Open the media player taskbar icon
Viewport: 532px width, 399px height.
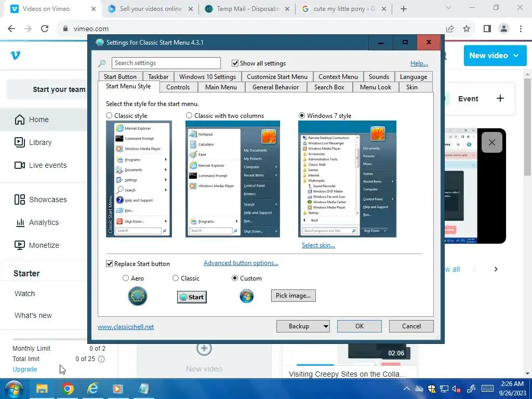[118, 389]
